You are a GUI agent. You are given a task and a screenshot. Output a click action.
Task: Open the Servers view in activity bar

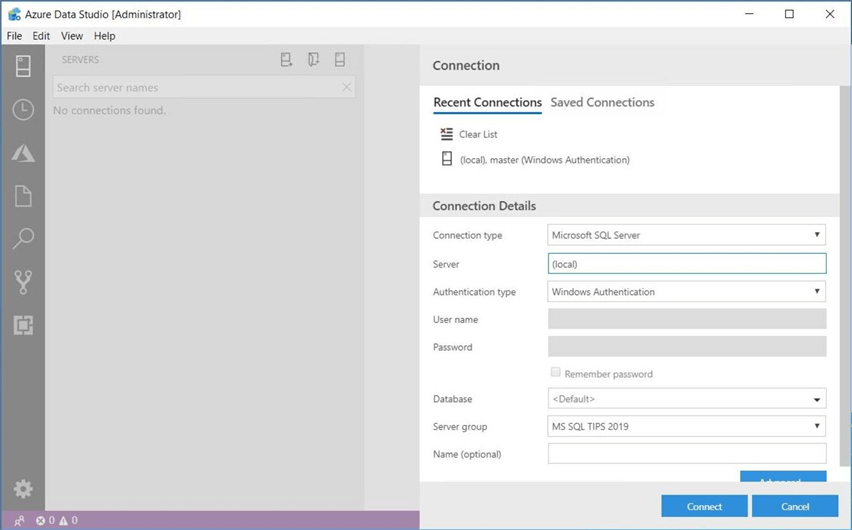[x=23, y=67]
